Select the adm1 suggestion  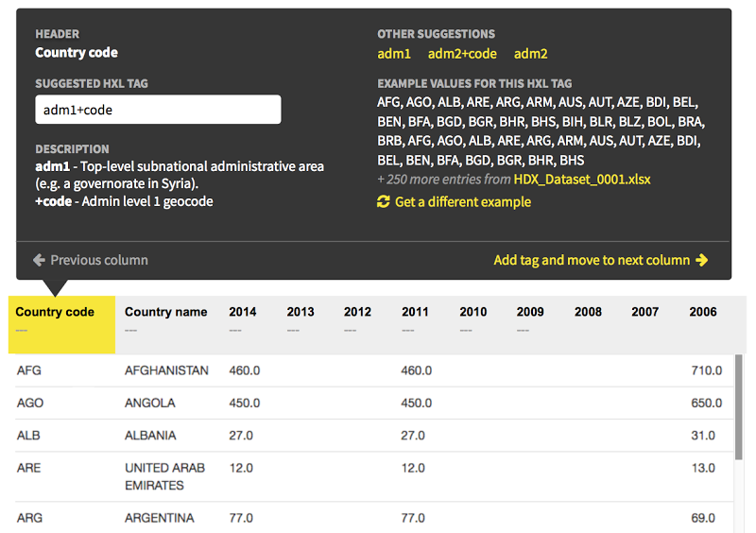tap(394, 54)
